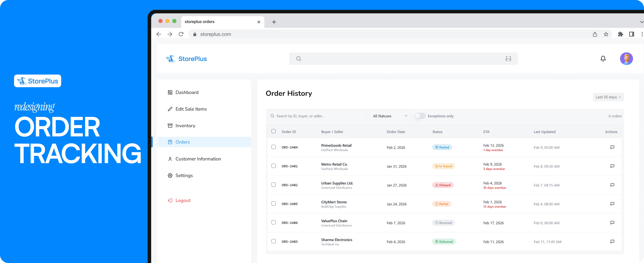Go to Customer Information menu item
The image size is (644, 263).
(198, 159)
